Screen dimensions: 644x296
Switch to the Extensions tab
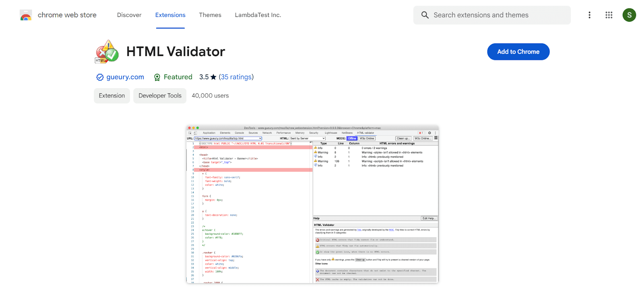[x=170, y=15]
